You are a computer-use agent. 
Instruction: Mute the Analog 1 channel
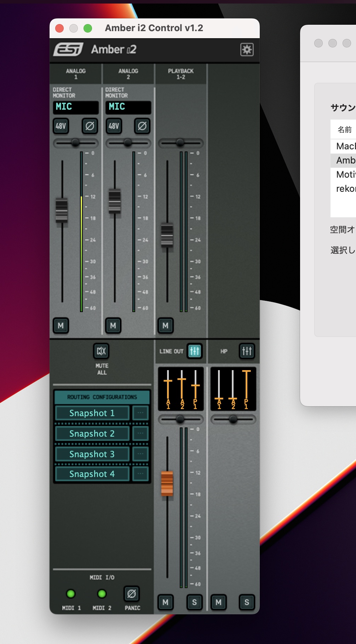point(61,326)
